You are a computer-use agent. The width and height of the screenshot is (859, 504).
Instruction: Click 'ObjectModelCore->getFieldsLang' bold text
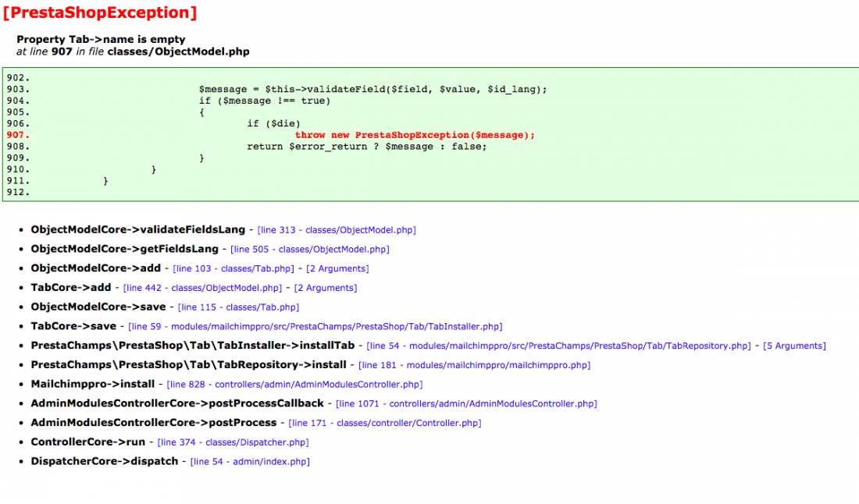coord(124,249)
